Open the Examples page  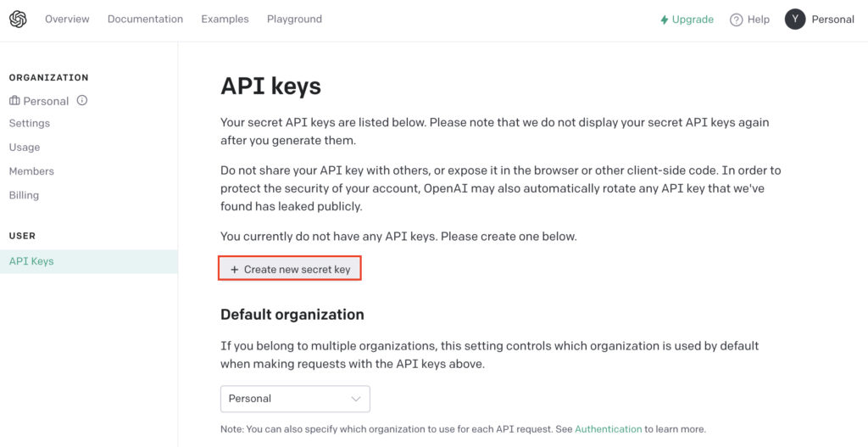pos(225,19)
